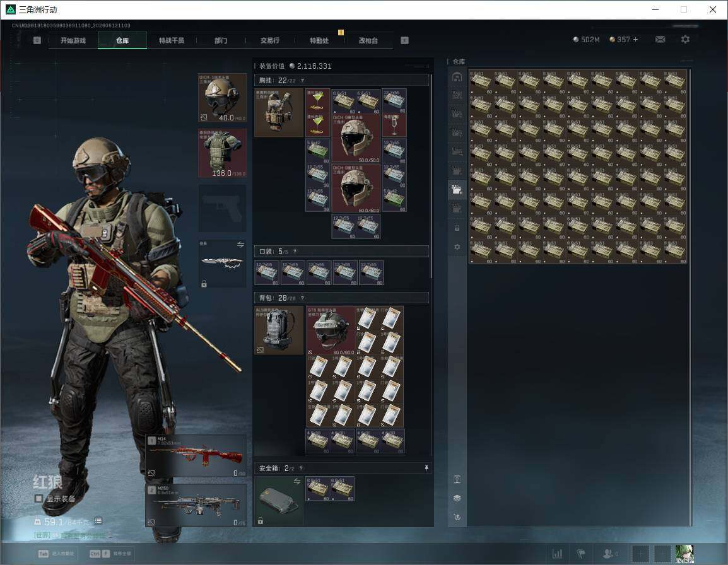Screen dimensions: 728x565
Task: Show help for 胸挂 section
Action: (x=302, y=80)
